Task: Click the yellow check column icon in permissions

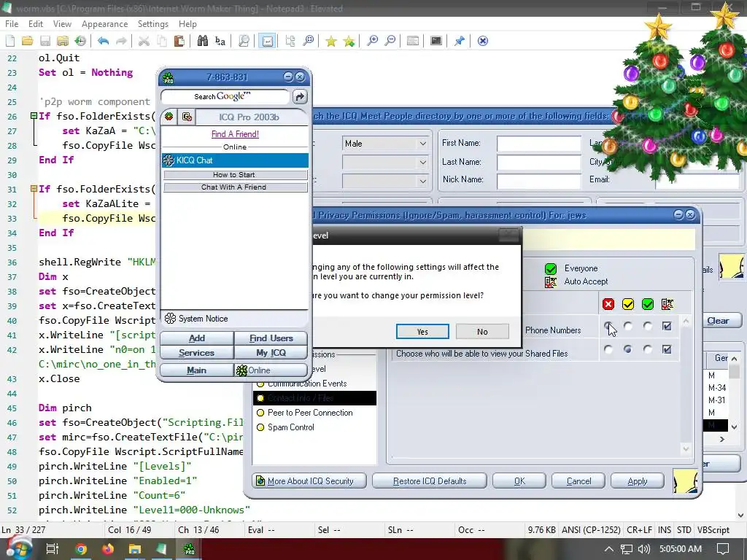Action: [628, 304]
